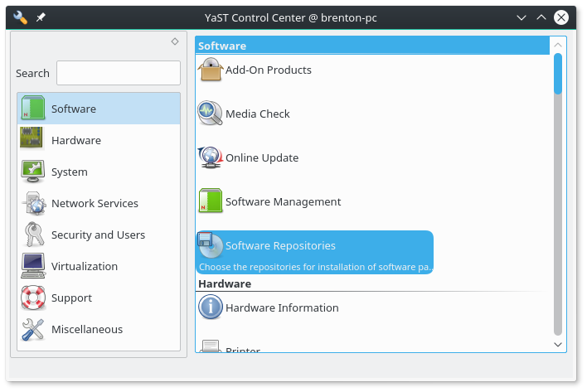Screen dimensions: 587x392
Task: Click the Media Check text
Action: point(258,114)
